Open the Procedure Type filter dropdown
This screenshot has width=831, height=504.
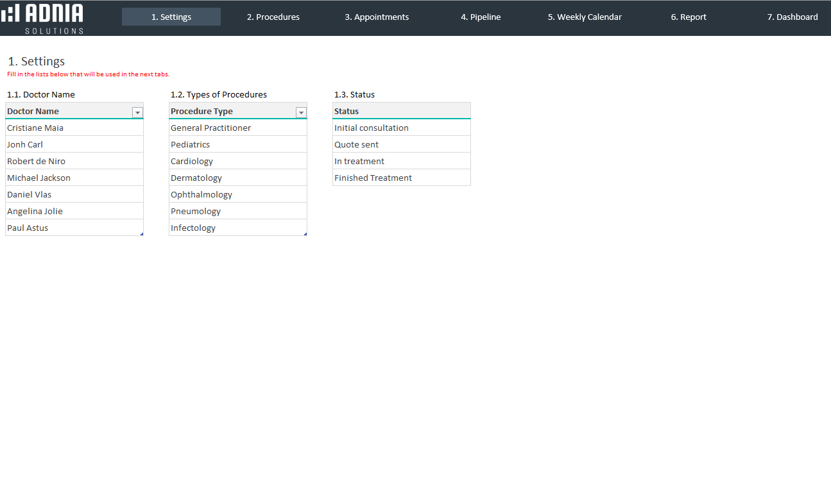point(301,112)
